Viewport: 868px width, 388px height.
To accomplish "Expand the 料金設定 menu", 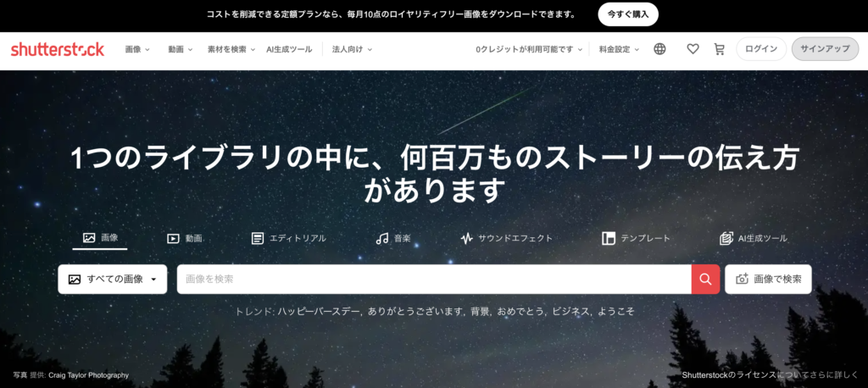I will [x=619, y=49].
